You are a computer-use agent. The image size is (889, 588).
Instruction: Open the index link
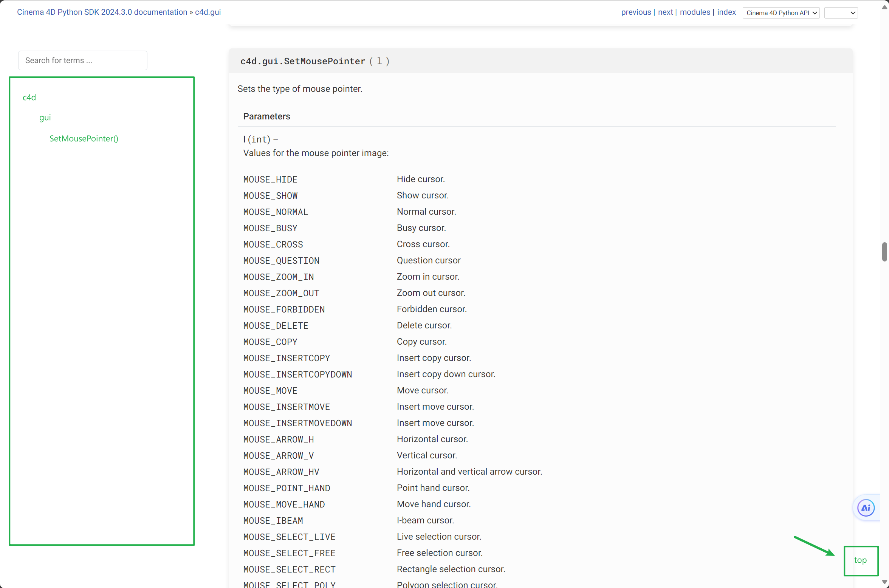(726, 12)
